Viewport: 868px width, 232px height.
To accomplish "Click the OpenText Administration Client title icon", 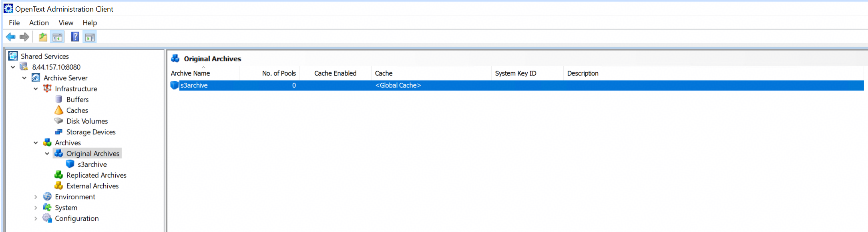I will click(x=8, y=8).
